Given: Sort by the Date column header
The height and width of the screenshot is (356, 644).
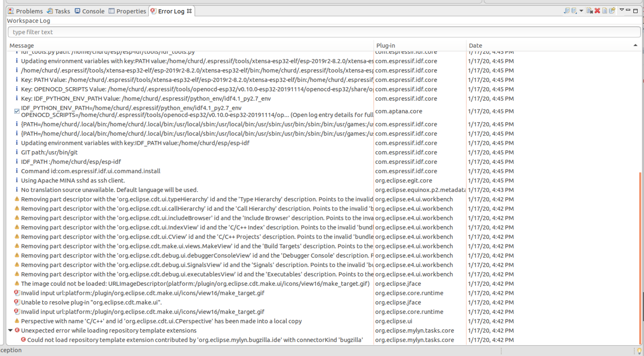Looking at the screenshot, I should click(554, 45).
